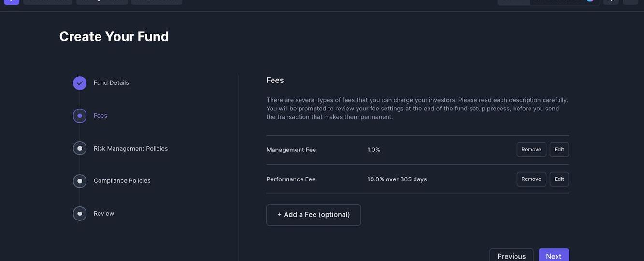Click the Management Fee 1.0% value
This screenshot has height=261, width=644.
(373, 150)
